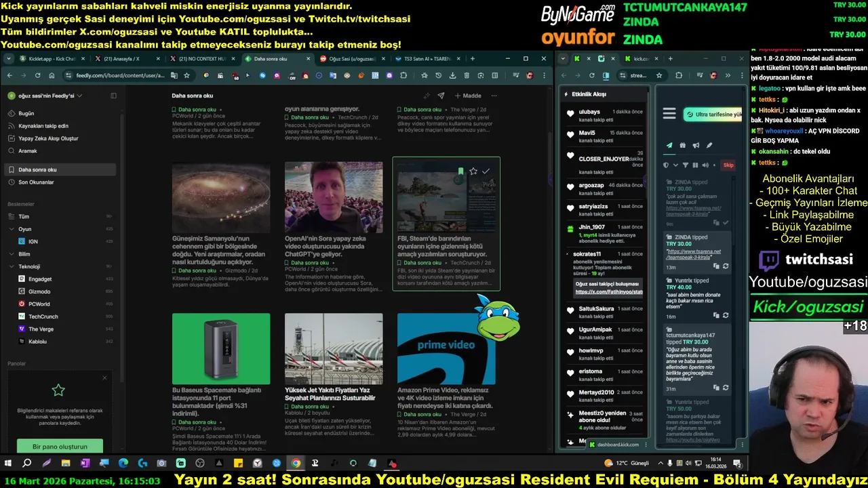Open the megaphone icon tab in dashboard
Screen dimensions: 868x488
[x=696, y=145]
